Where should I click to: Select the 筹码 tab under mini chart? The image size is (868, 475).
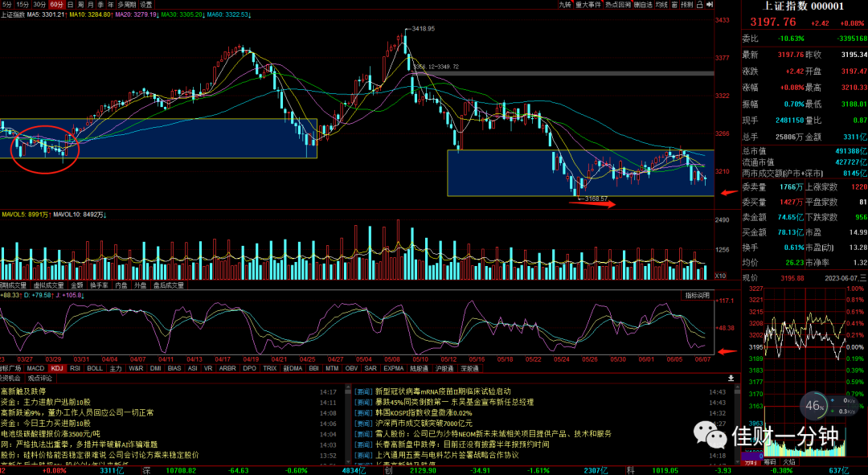pos(770,461)
